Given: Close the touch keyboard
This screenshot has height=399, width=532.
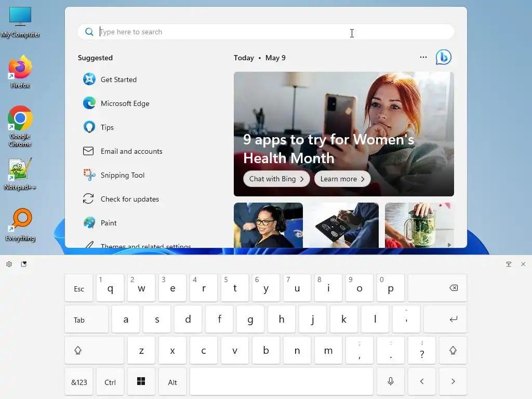Looking at the screenshot, I should (523, 264).
